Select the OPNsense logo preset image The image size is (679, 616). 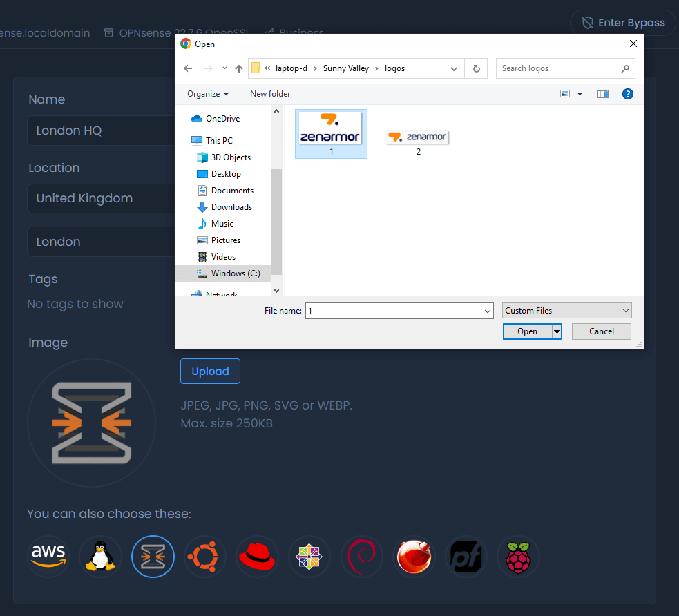153,556
